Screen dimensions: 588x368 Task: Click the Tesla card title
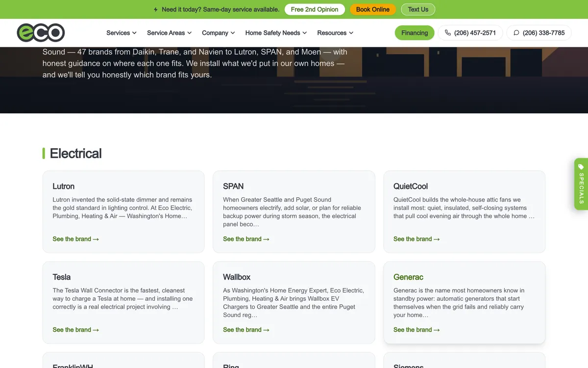point(62,277)
